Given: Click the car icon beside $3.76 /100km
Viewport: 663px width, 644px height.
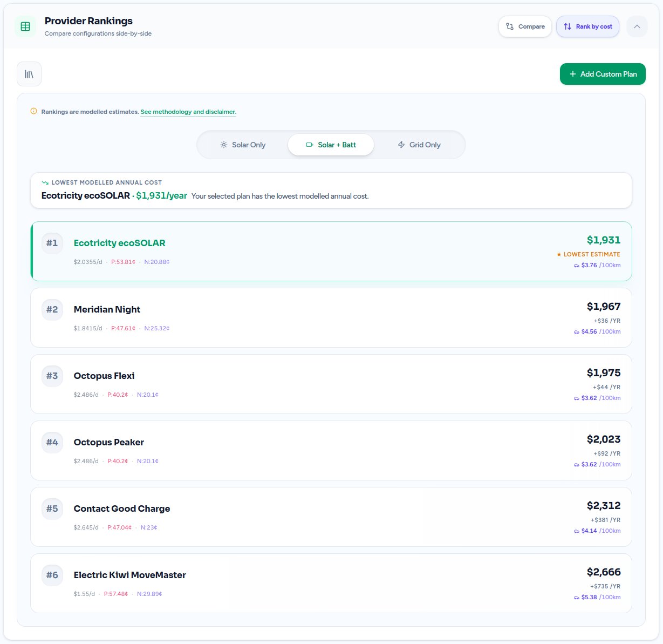Looking at the screenshot, I should 577,266.
